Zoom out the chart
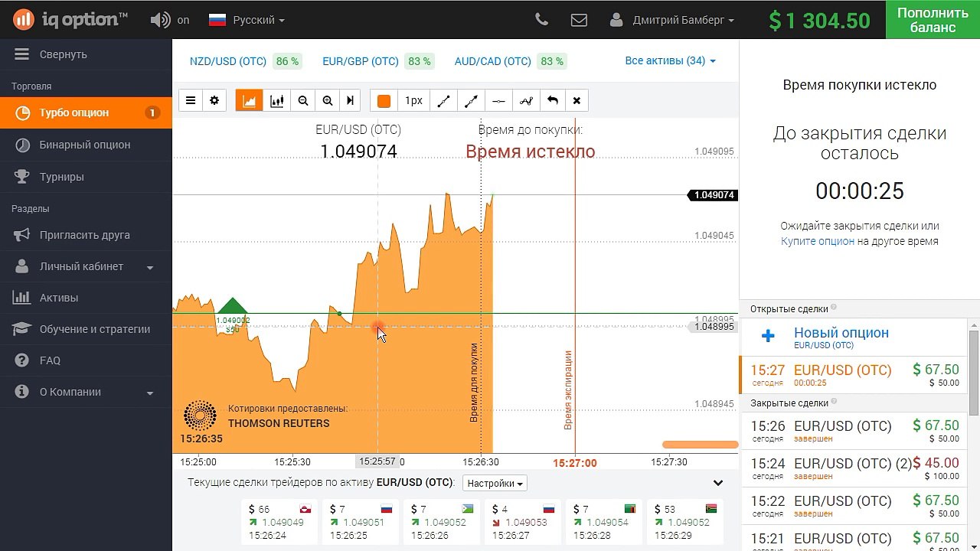 303,101
